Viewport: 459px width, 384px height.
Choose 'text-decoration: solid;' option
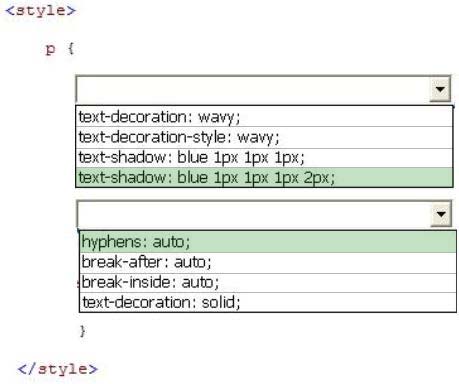point(268,302)
